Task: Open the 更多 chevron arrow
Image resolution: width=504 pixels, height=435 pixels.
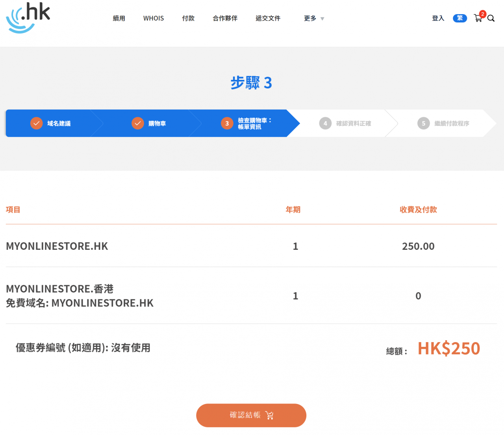Action: point(322,18)
